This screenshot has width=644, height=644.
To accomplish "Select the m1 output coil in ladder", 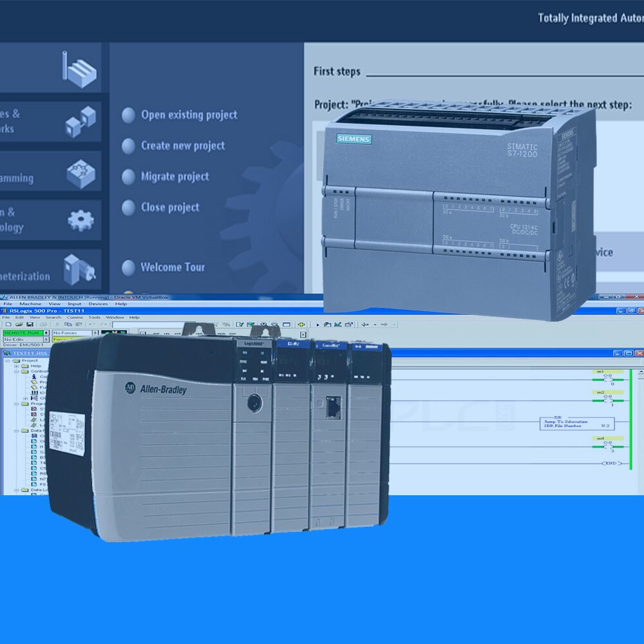I will click(x=608, y=379).
